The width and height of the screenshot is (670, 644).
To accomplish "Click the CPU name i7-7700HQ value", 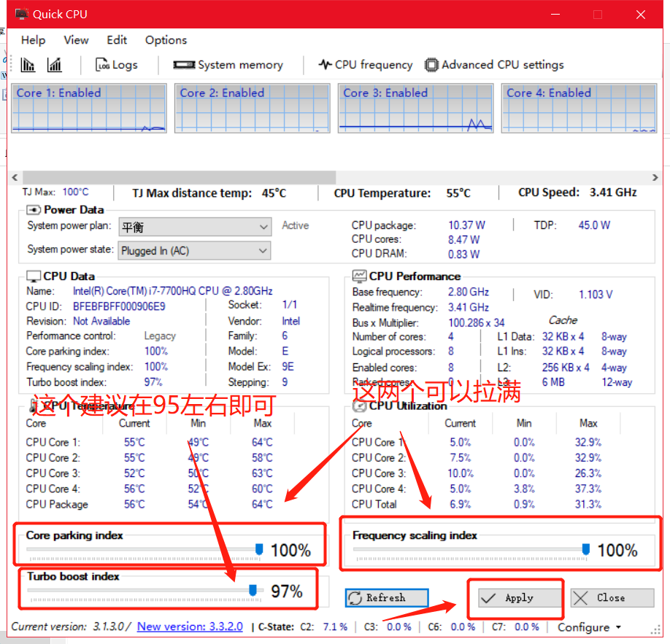I will (173, 291).
